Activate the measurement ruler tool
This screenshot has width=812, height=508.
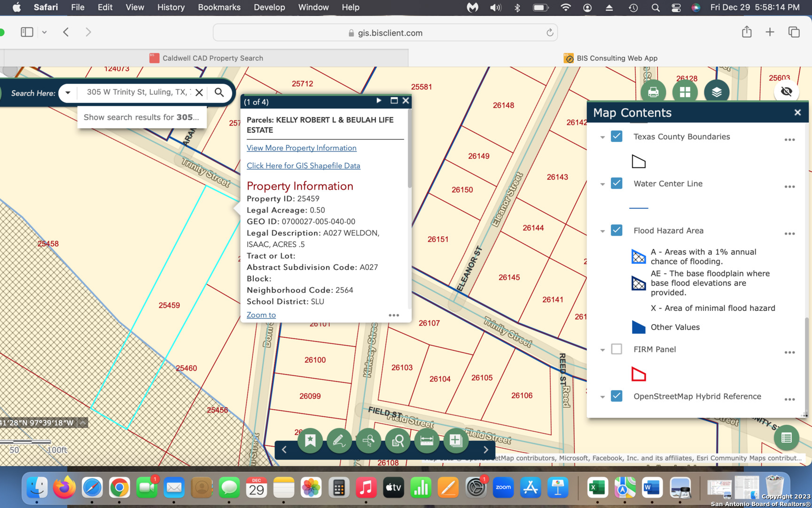pos(427,441)
